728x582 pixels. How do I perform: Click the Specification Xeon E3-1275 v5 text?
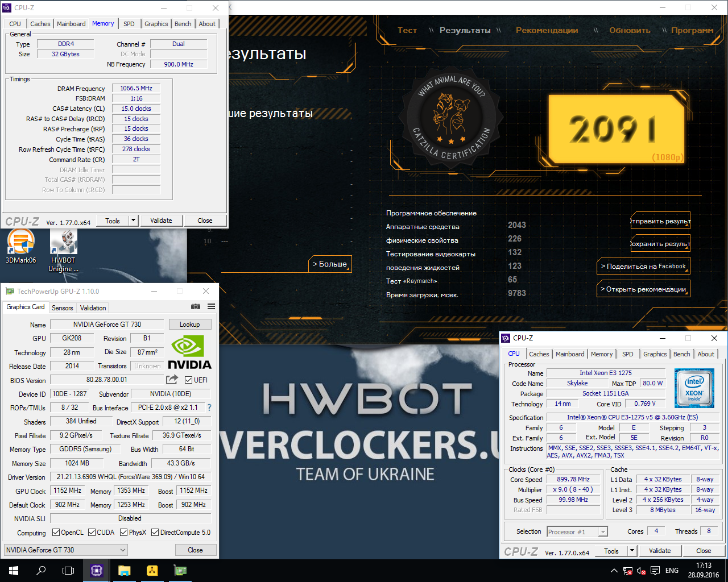(632, 417)
